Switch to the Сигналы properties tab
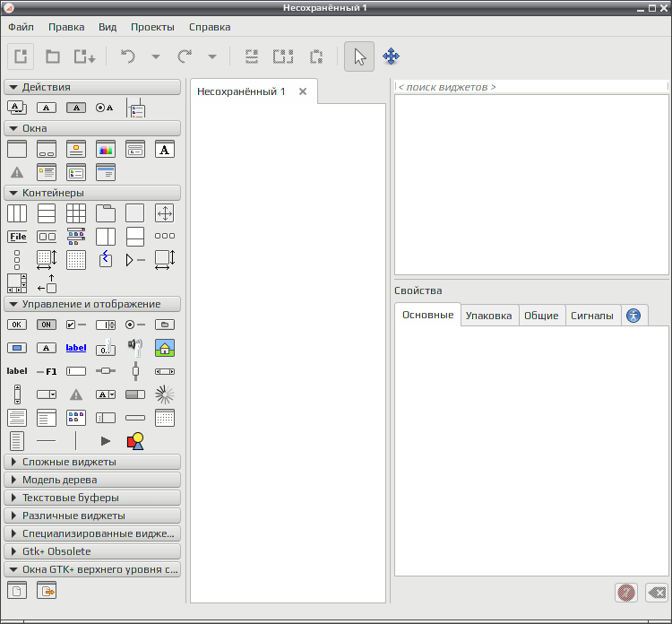The height and width of the screenshot is (624, 672). point(592,316)
